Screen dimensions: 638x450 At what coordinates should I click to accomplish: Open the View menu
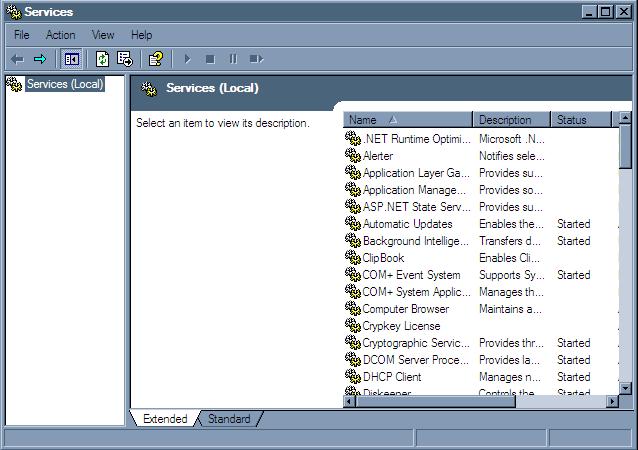tap(103, 35)
